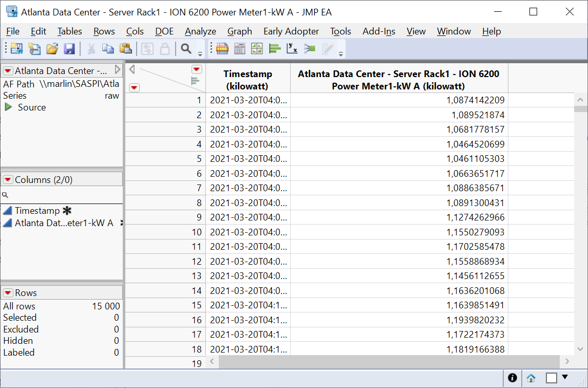Viewport: 588px width, 388px height.
Task: Open the Analyze menu
Action: point(200,31)
